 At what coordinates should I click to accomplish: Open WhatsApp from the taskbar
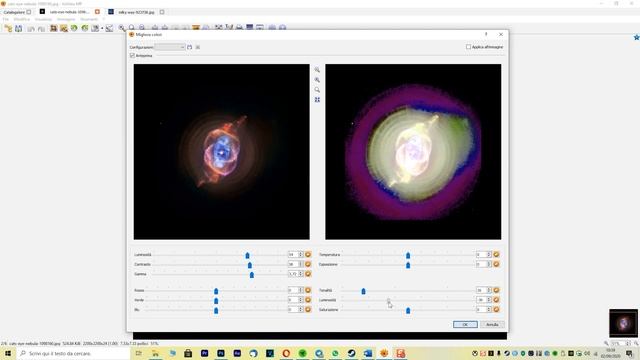click(335, 353)
